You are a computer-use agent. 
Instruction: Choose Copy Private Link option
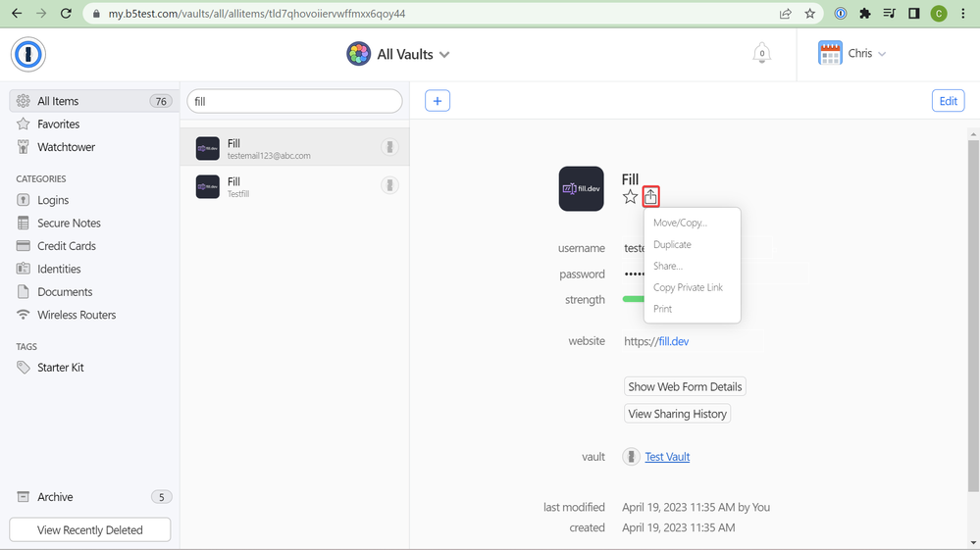[688, 287]
